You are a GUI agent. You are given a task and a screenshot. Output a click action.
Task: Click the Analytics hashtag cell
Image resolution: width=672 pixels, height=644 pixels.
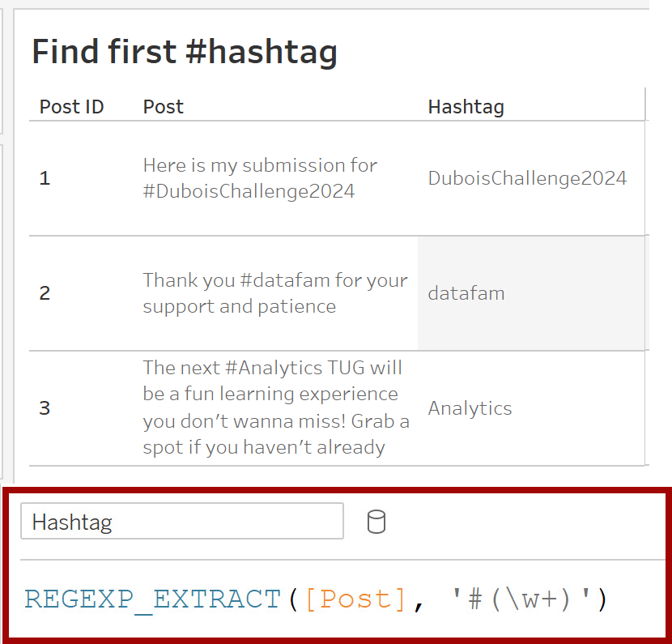(x=470, y=408)
